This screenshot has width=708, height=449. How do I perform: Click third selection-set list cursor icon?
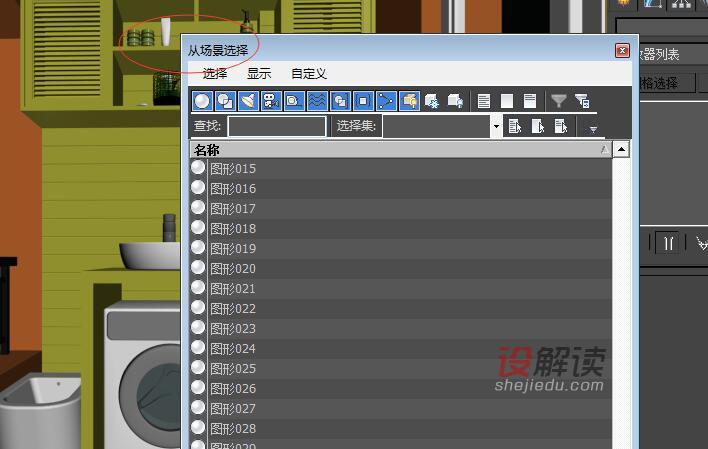pyautogui.click(x=561, y=126)
